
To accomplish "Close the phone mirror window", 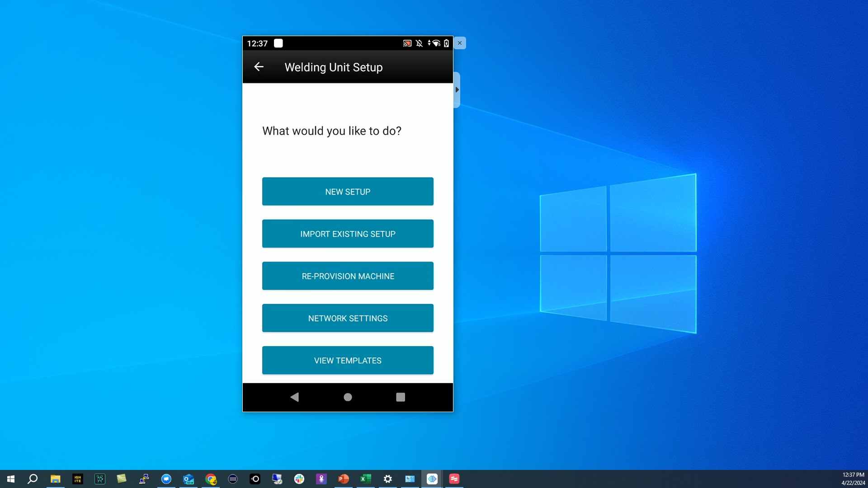I will 460,43.
